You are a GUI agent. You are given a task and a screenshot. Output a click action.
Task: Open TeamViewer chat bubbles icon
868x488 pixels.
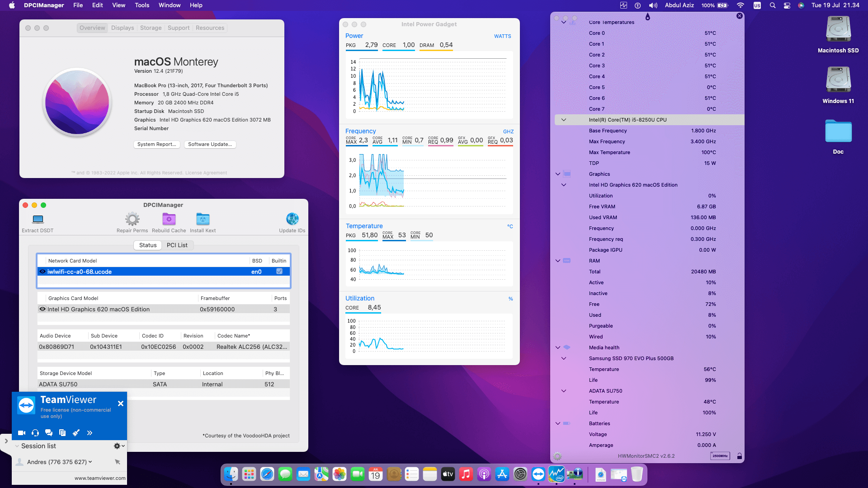49,433
